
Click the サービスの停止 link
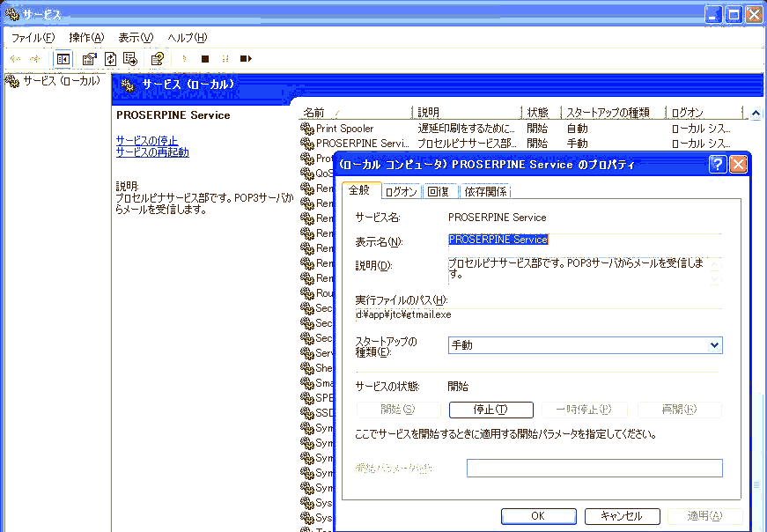click(147, 140)
